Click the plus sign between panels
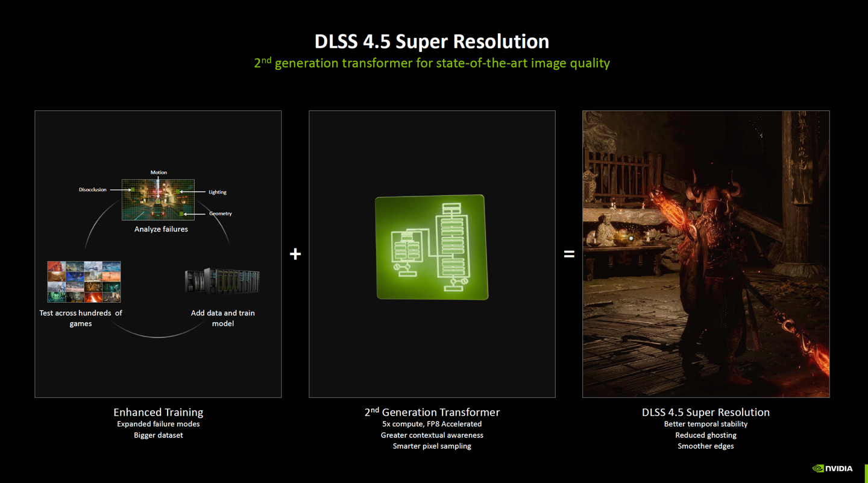The image size is (868, 483). point(295,254)
